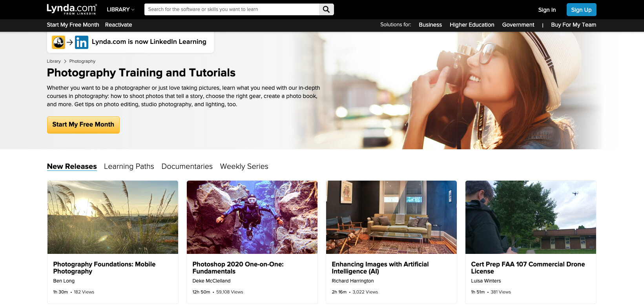This screenshot has width=644, height=306.
Task: Go to Library breadcrumb
Action: 54,61
